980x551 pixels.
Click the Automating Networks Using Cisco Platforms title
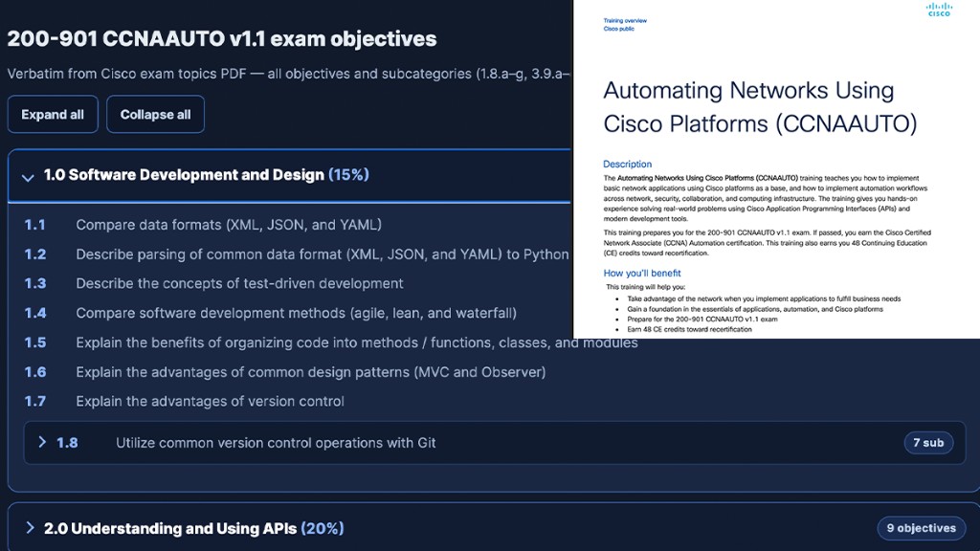click(760, 107)
